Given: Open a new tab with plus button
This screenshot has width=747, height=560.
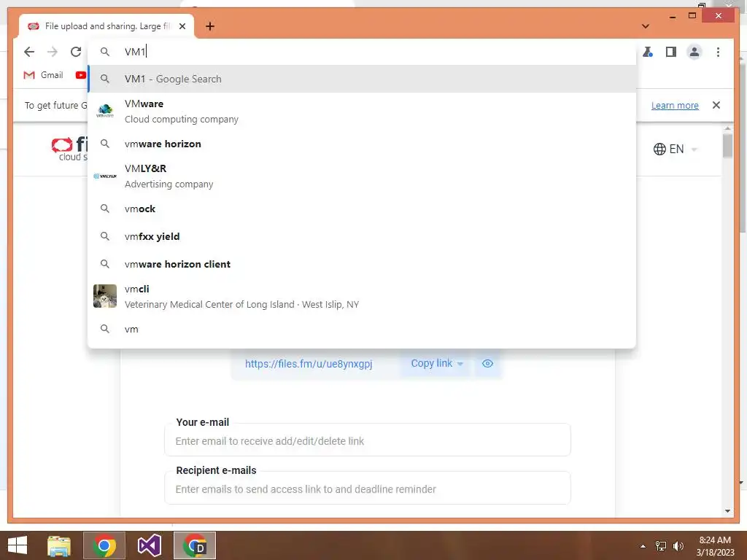Looking at the screenshot, I should [x=210, y=27].
